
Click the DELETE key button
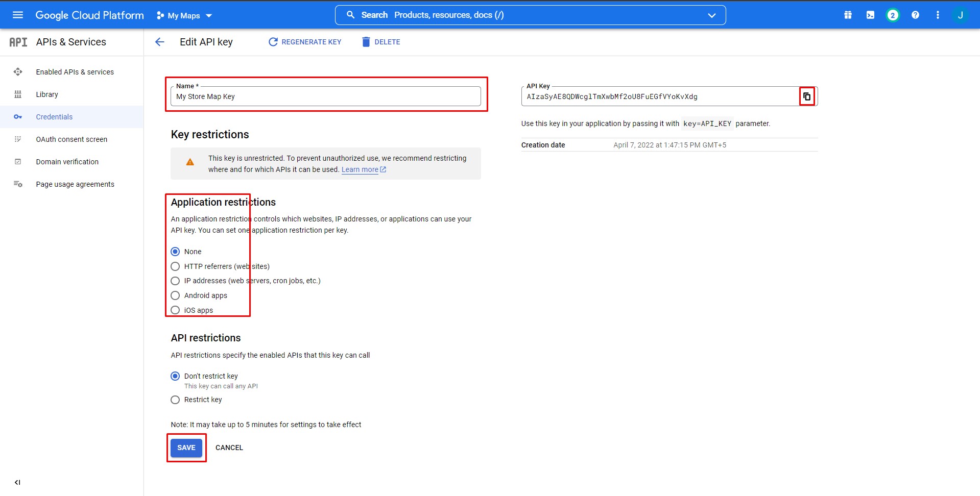pyautogui.click(x=381, y=42)
